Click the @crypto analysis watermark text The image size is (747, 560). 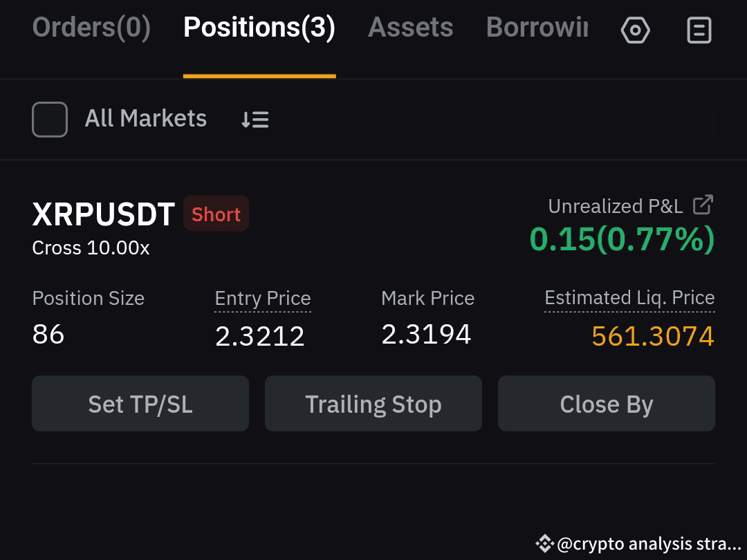pyautogui.click(x=648, y=543)
